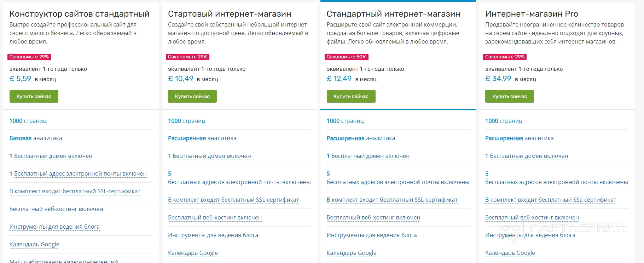Click the £ 5,59 monthly price
This screenshot has height=263, width=644.
click(x=21, y=79)
